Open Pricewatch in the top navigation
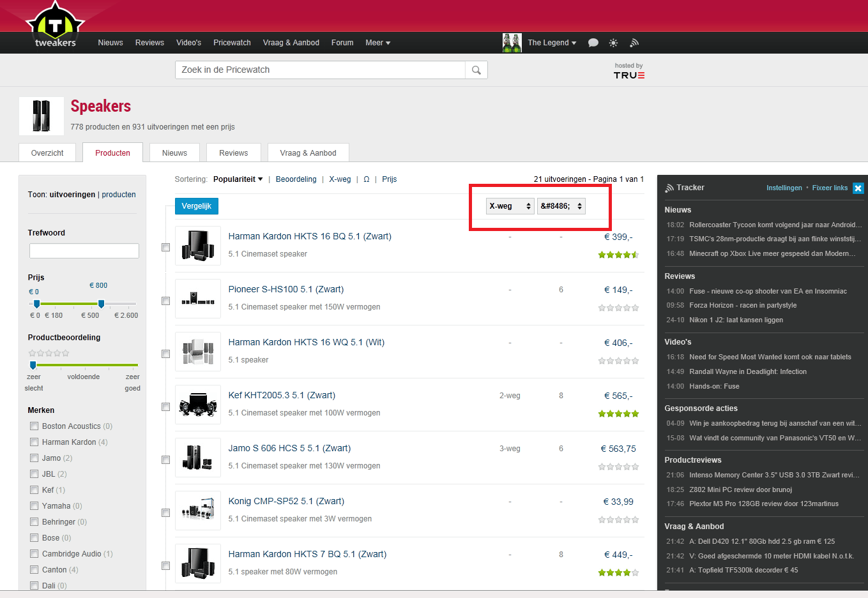Image resolution: width=868 pixels, height=598 pixels. tap(232, 43)
